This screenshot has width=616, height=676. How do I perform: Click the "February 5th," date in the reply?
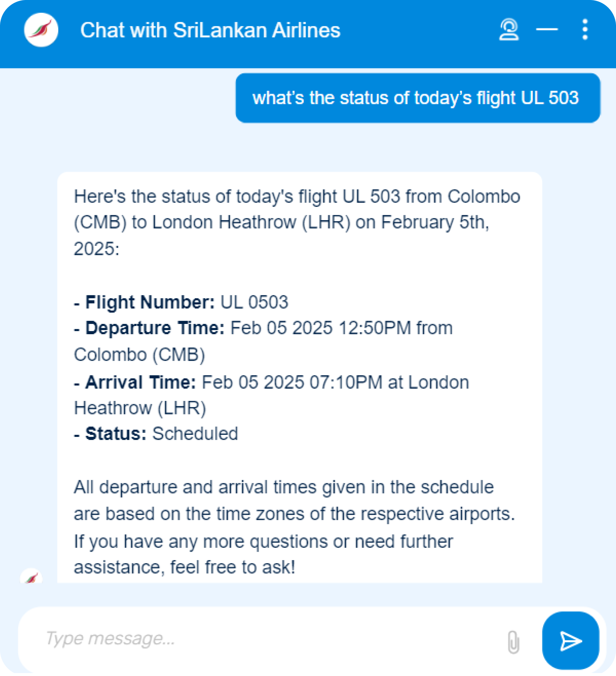pyautogui.click(x=435, y=222)
